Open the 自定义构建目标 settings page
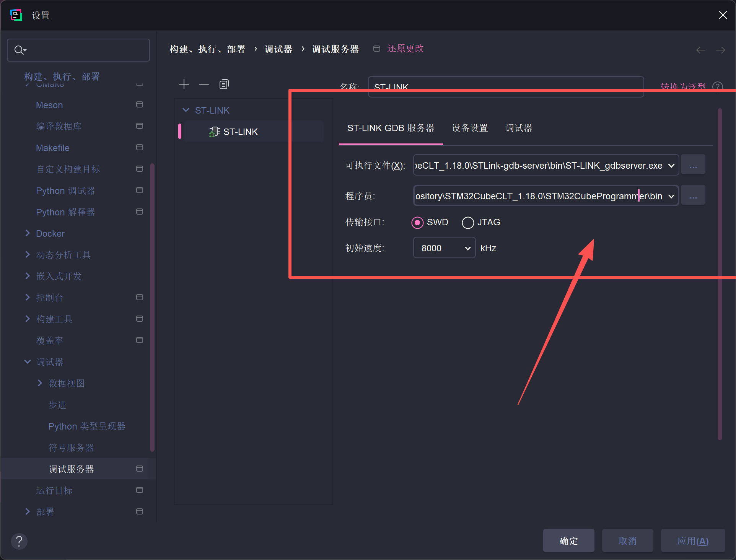Viewport: 736px width, 560px height. point(68,169)
